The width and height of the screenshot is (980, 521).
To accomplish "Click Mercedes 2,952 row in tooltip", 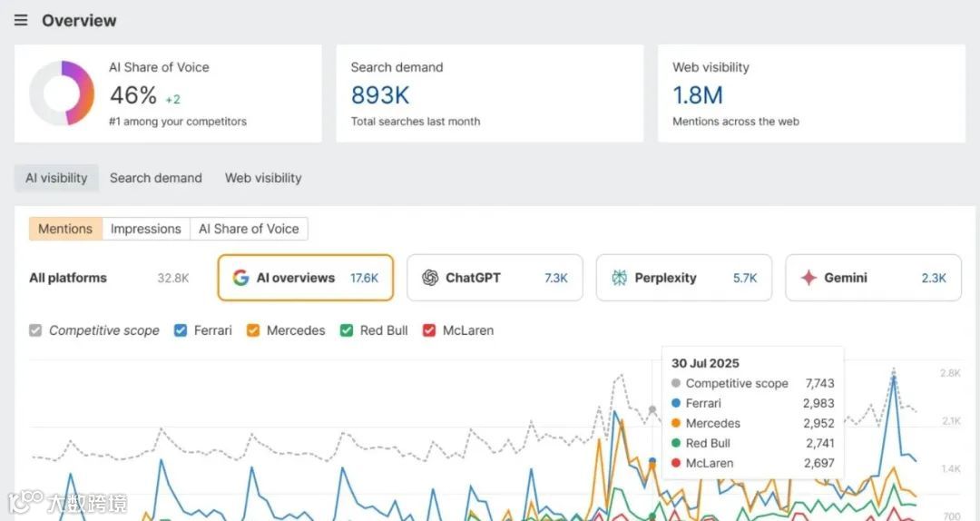I will click(752, 424).
